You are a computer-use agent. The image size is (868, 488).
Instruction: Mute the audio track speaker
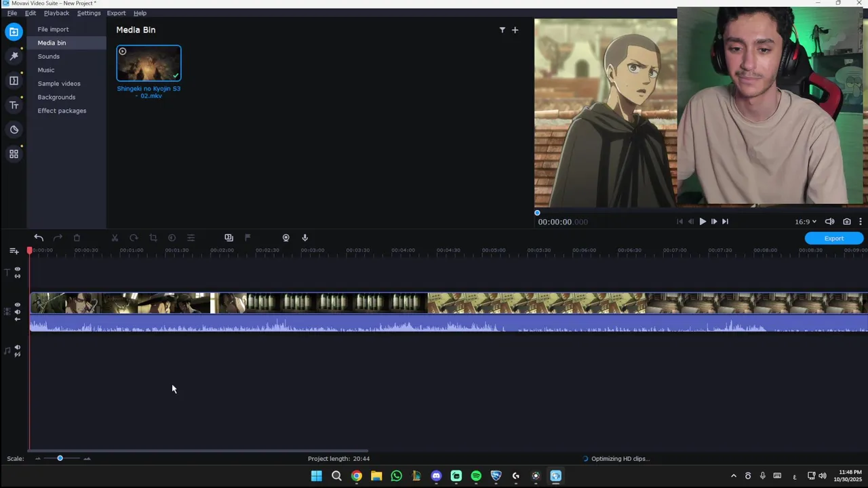tap(18, 347)
